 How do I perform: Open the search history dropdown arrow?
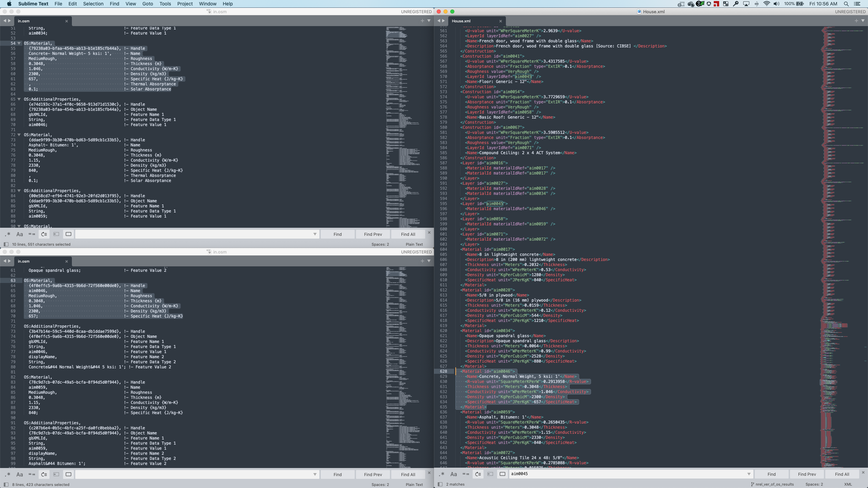click(315, 234)
